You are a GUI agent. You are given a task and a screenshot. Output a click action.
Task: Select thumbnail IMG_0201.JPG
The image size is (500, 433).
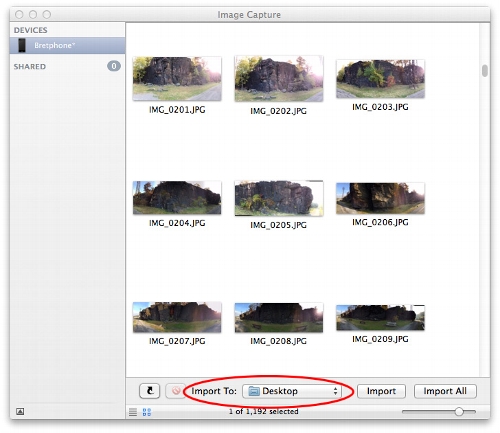177,79
